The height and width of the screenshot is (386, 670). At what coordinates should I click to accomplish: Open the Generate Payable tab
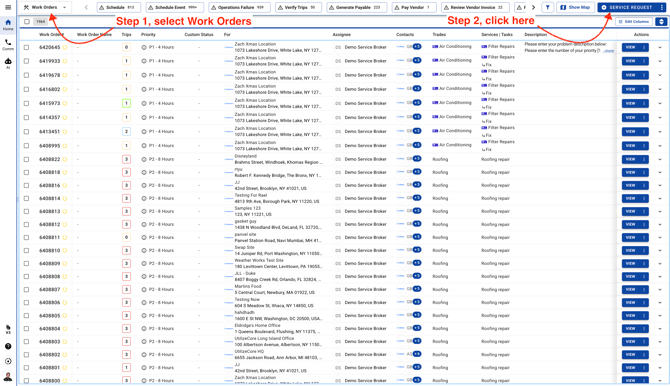point(357,7)
